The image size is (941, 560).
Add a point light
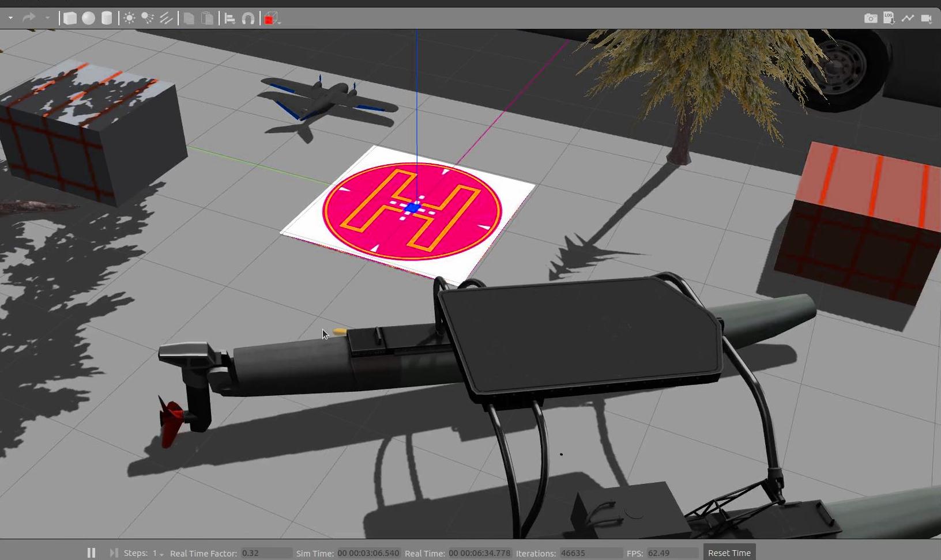tap(129, 18)
